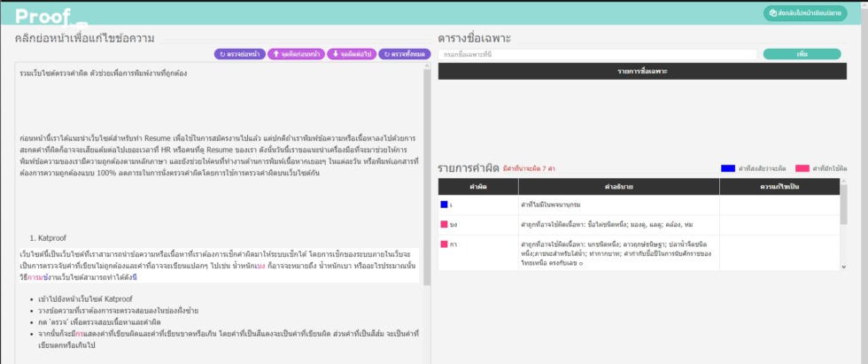The width and height of the screenshot is (868, 364).
Task: Click the 'ตรวจทั้งหมด' check all button
Action: pyautogui.click(x=405, y=54)
